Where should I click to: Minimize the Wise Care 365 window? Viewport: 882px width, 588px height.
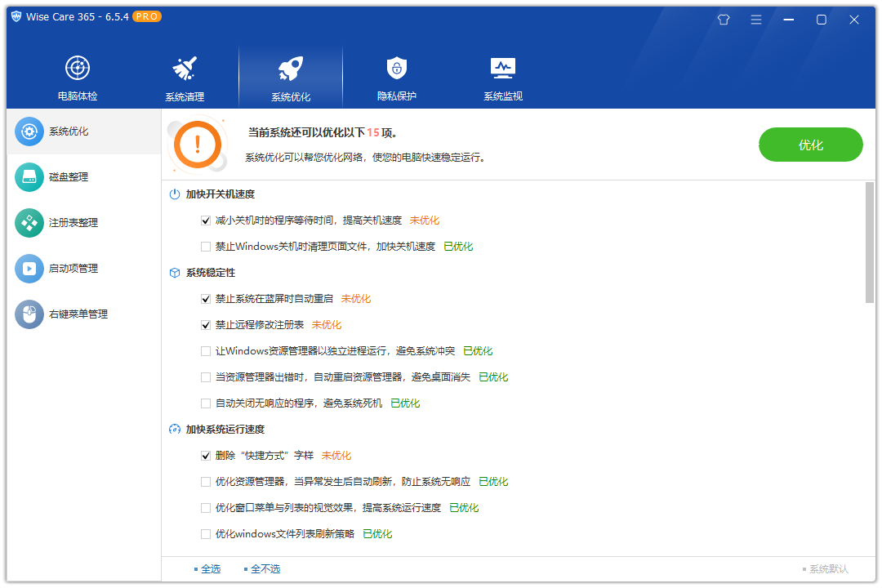coord(789,20)
